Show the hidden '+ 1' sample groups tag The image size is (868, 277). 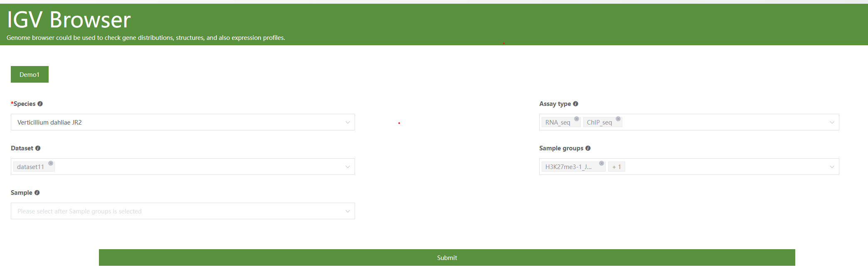pyautogui.click(x=616, y=167)
